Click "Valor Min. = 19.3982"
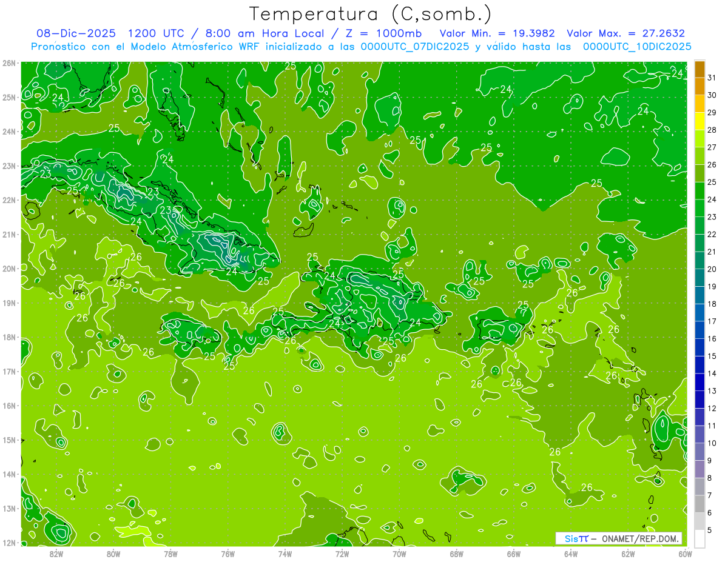Image resolution: width=728 pixels, height=562 pixels. pyautogui.click(x=497, y=33)
